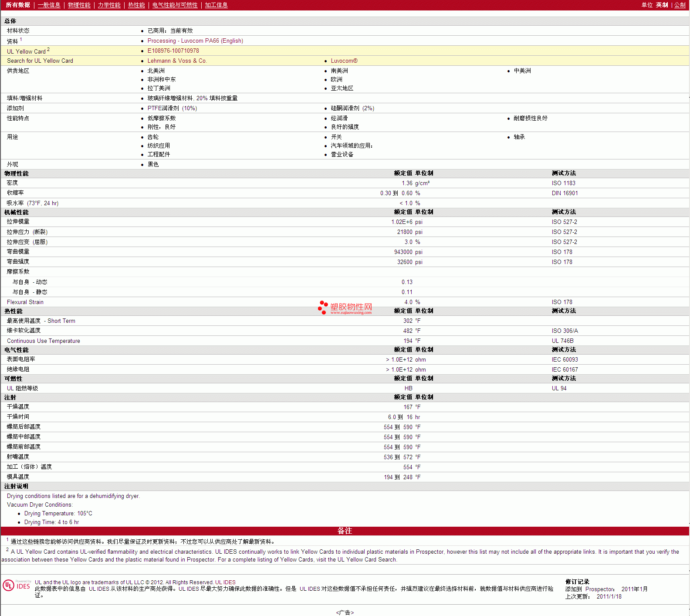This screenshot has width=690, height=616.
Task: Open the ISO 1183 test method link
Action: 563,183
